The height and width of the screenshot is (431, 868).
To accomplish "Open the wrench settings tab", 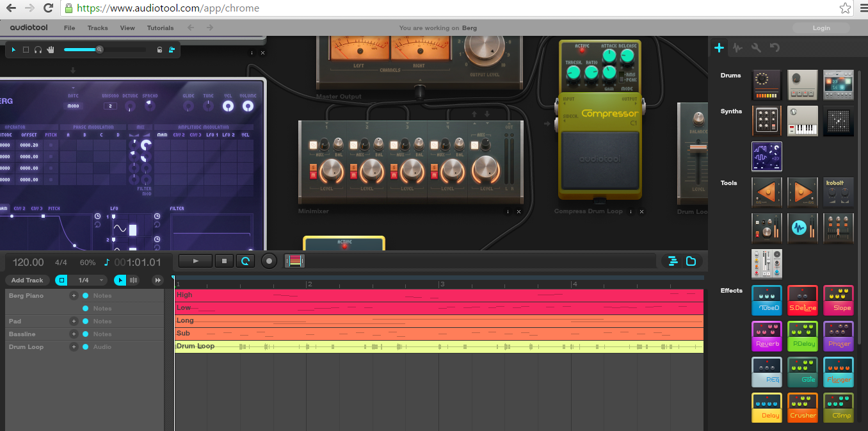I will coord(756,47).
